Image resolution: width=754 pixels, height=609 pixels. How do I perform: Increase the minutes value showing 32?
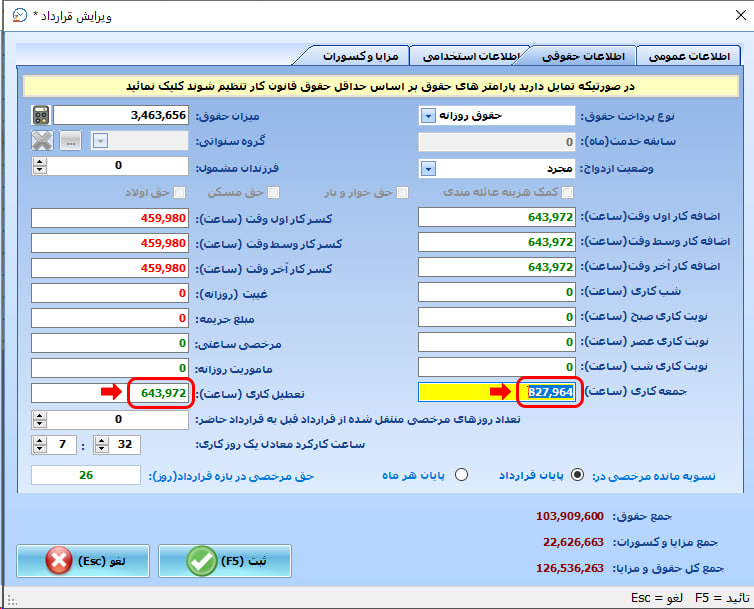point(101,439)
